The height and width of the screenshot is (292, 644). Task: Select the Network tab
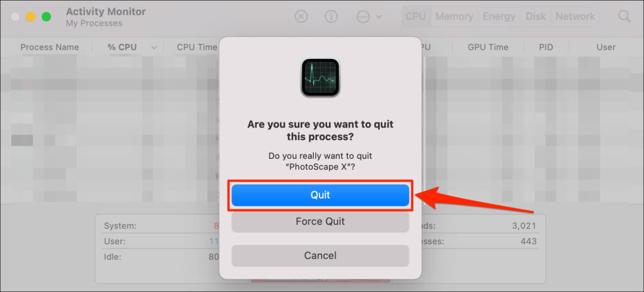pos(575,16)
